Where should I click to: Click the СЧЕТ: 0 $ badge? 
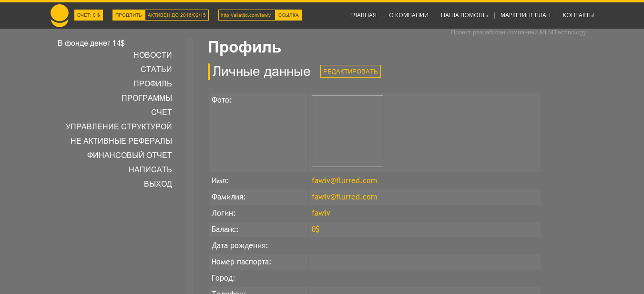point(89,15)
